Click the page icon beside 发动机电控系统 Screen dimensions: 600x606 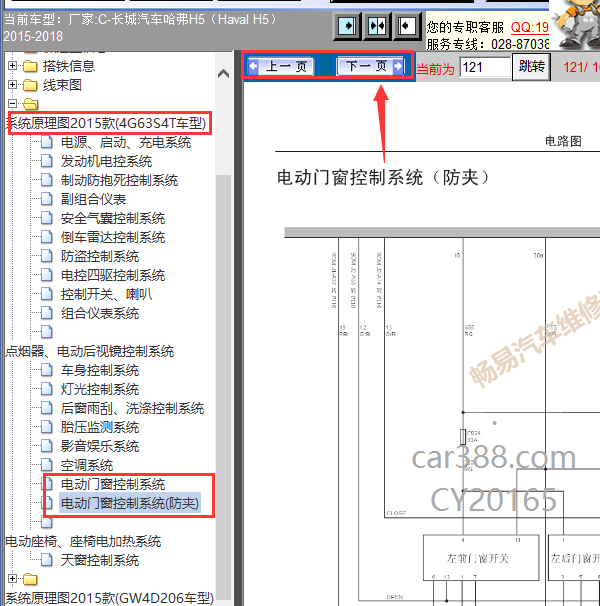tap(47, 161)
